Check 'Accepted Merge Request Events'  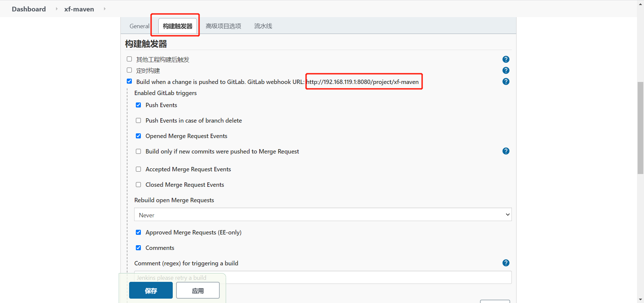139,169
